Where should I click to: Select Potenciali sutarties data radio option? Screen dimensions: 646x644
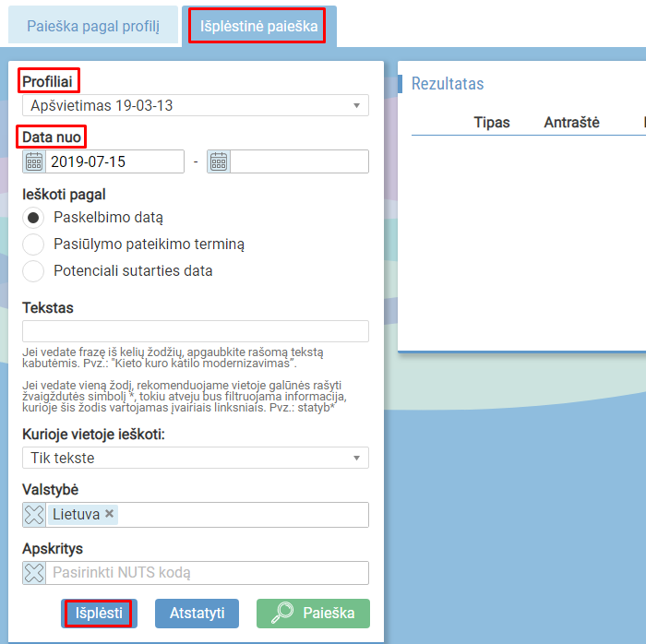[x=33, y=271]
